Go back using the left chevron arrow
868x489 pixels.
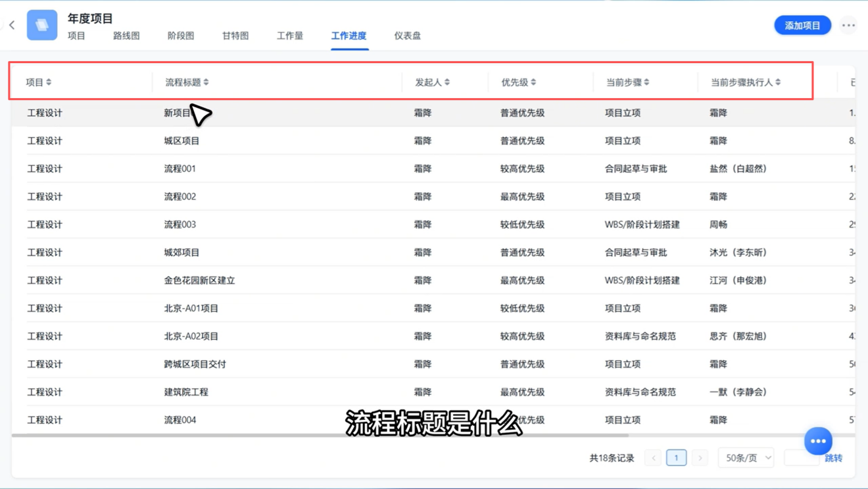12,25
